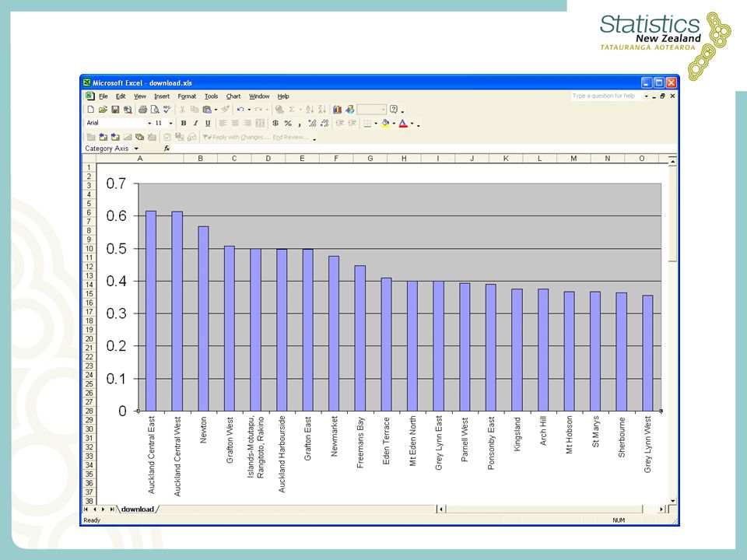This screenshot has height=560, width=747.
Task: Select column header F
Action: [336, 159]
